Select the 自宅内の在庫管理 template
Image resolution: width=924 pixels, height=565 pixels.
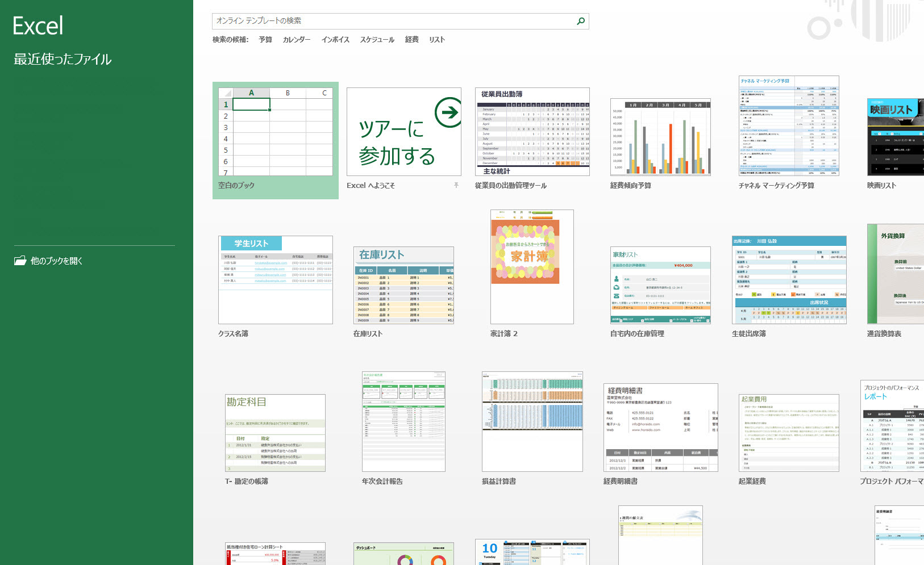[x=660, y=285]
